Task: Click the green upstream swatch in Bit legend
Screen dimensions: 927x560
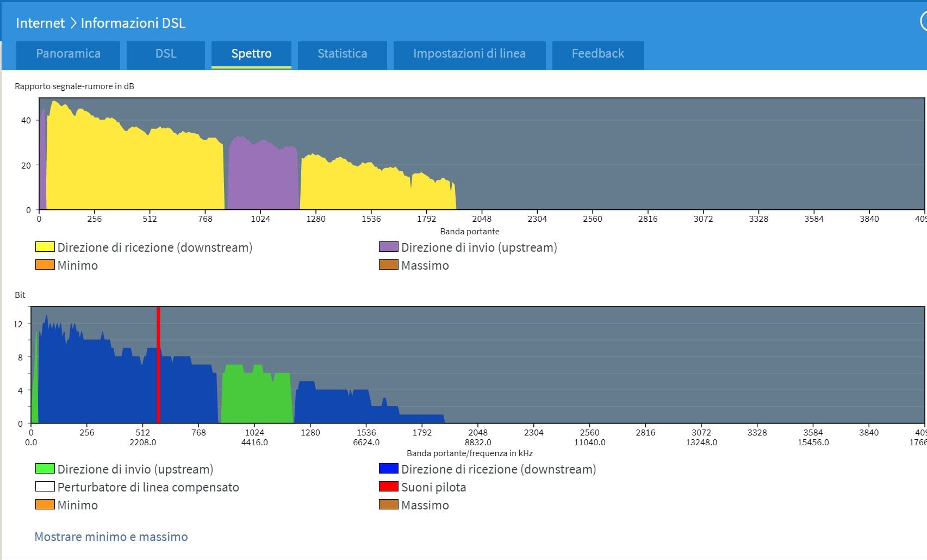Action: coord(45,469)
